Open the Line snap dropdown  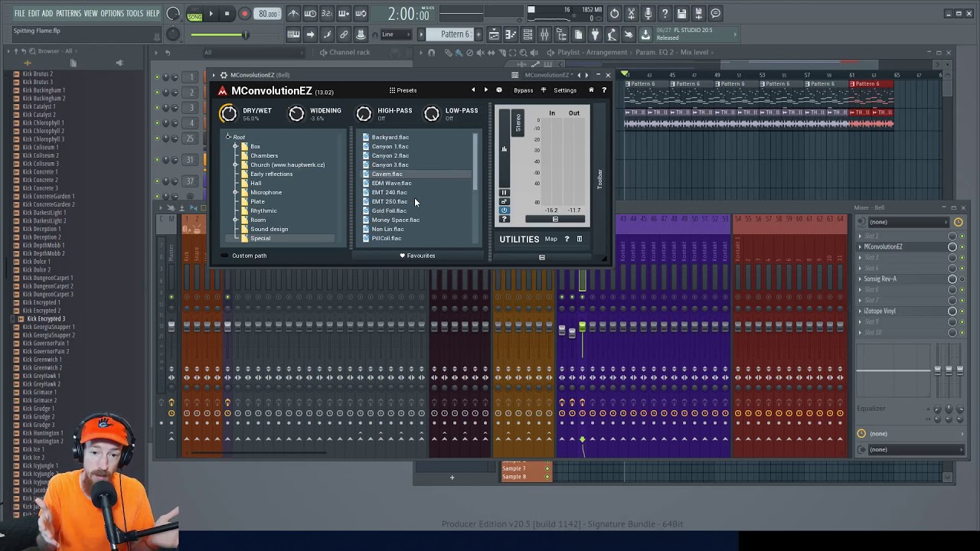(x=396, y=34)
